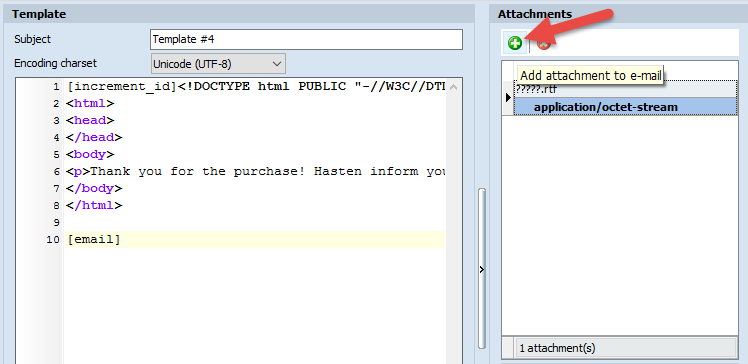This screenshot has width=748, height=364.
Task: Click the [increment_id] DOCTYPE line
Action: (x=256, y=87)
